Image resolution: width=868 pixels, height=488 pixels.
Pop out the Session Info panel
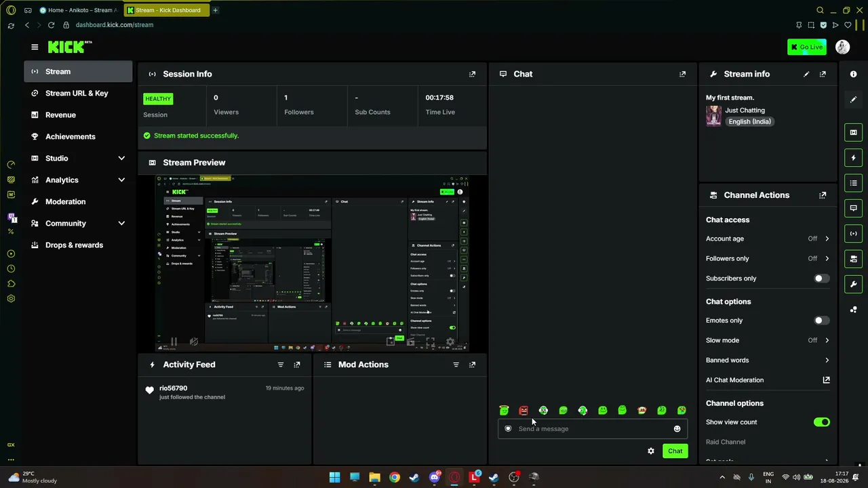click(473, 74)
